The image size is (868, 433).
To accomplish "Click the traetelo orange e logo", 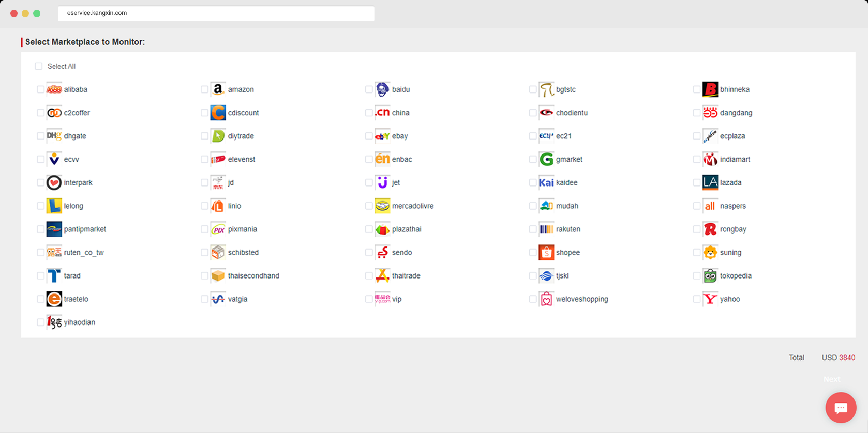I will pos(54,299).
